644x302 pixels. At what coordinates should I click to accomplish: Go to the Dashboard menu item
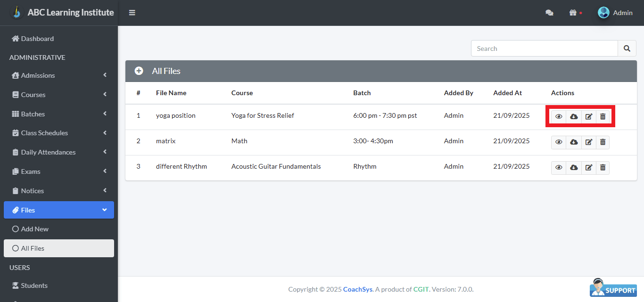click(x=37, y=39)
